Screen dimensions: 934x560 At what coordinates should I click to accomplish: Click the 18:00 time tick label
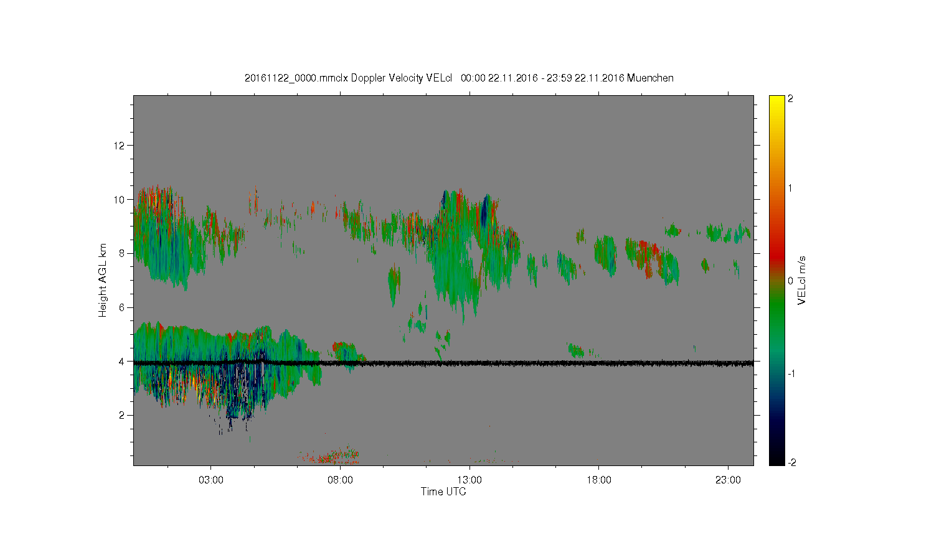point(599,480)
